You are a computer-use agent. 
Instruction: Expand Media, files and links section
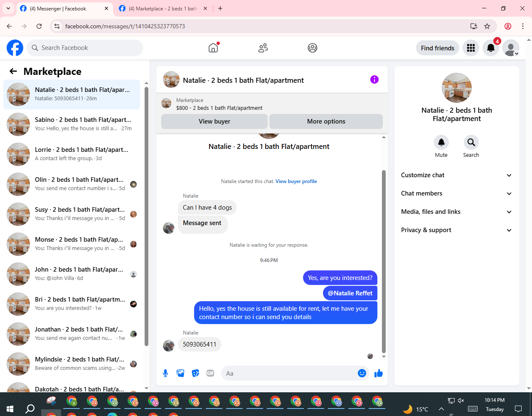(457, 212)
